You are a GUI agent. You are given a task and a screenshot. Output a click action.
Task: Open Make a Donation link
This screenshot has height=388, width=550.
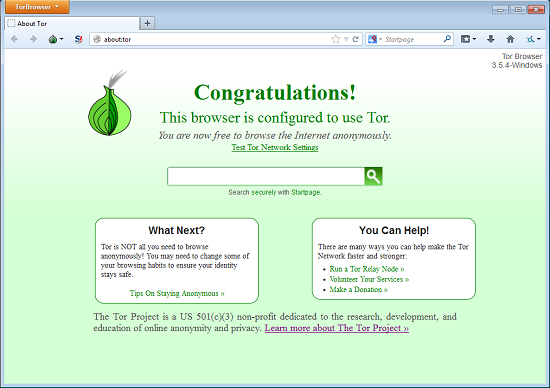pyautogui.click(x=358, y=289)
